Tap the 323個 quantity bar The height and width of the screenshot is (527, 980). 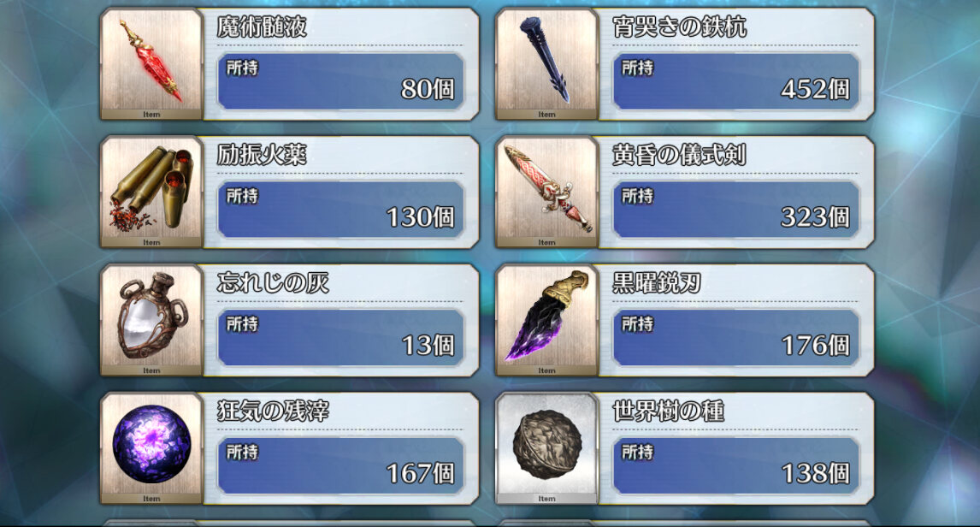[x=735, y=210]
